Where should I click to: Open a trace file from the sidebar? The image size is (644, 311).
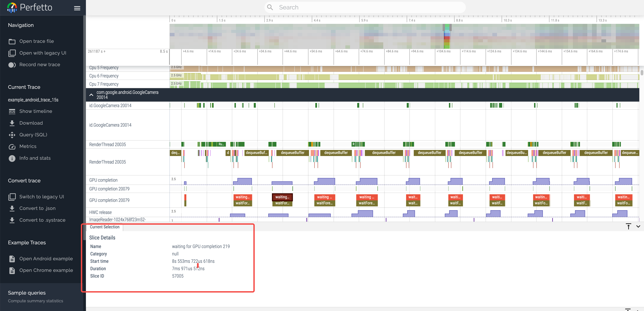point(37,41)
